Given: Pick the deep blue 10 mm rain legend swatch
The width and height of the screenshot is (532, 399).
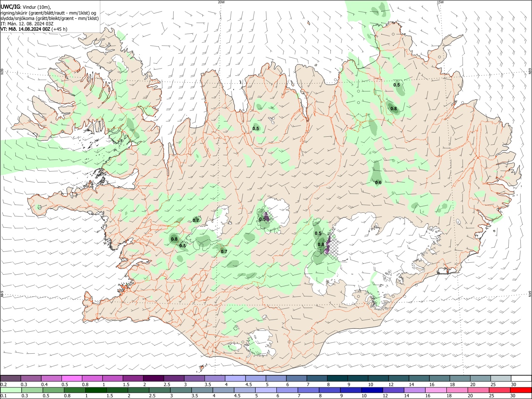Looking at the screenshot, I should (372, 390).
